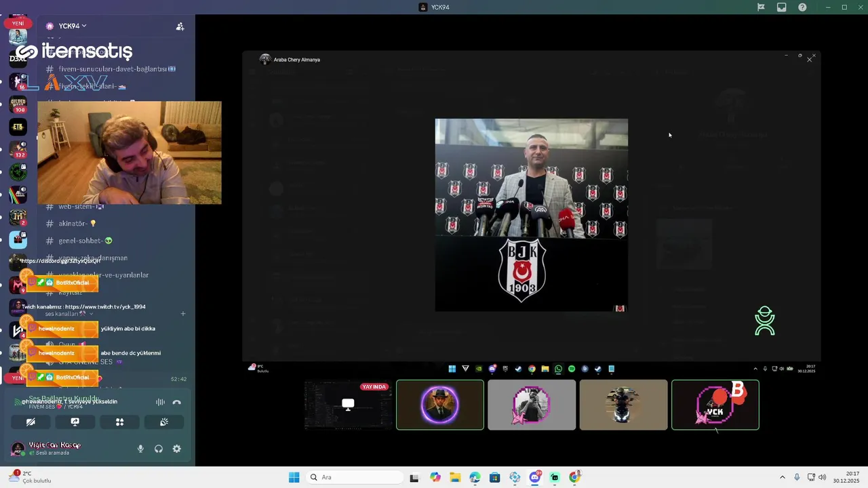Click the Yigit Can Kasap user avatar

pos(18,449)
